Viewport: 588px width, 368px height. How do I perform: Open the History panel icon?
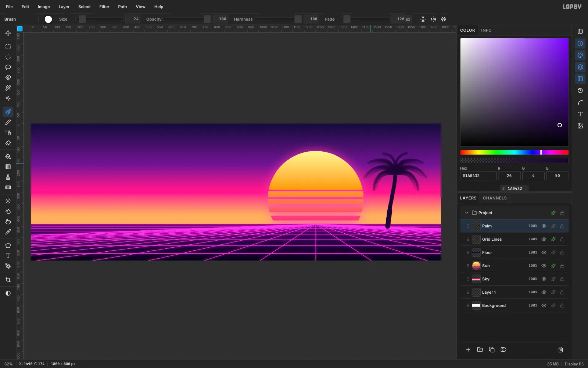click(x=580, y=91)
